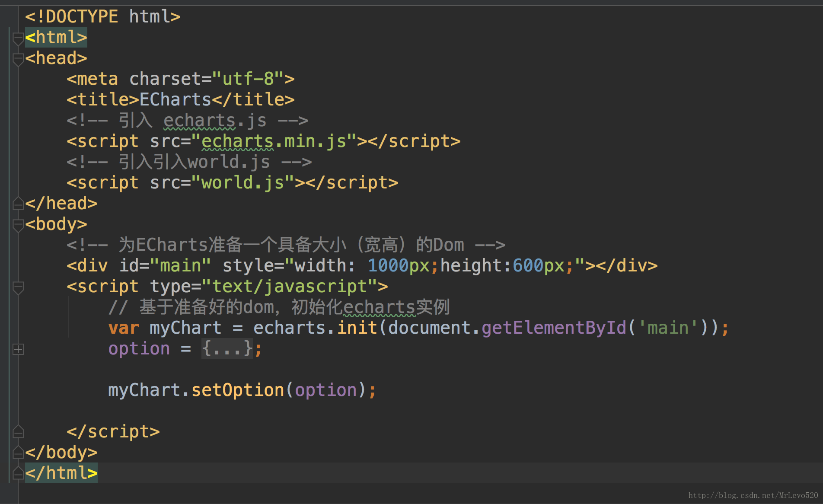Expand the folded {...} placeholder in code
The height and width of the screenshot is (504, 823).
pyautogui.click(x=227, y=348)
